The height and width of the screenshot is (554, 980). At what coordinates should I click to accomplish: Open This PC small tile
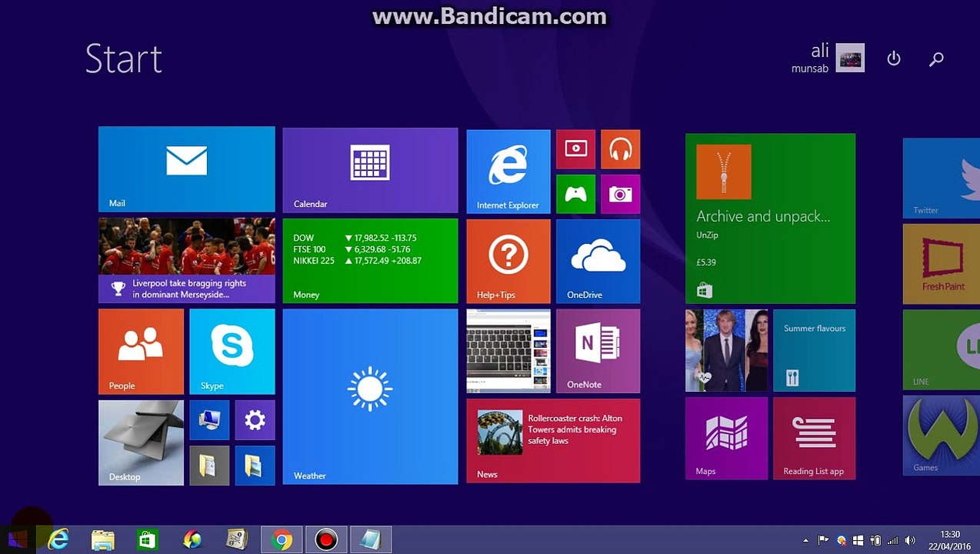click(209, 419)
